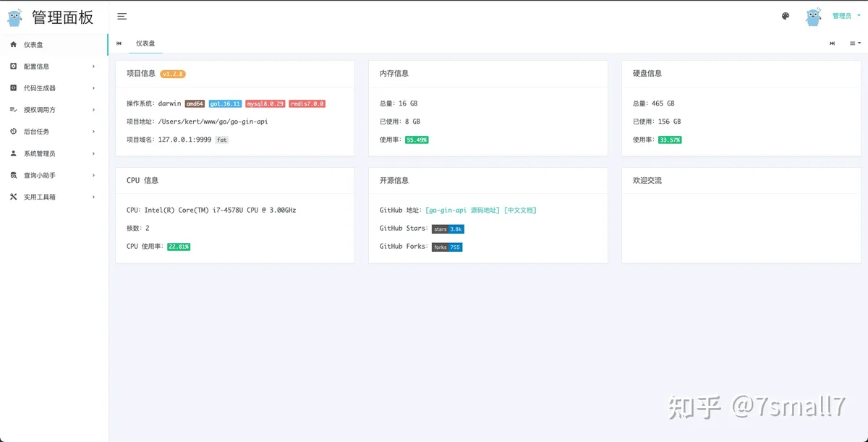
Task: Expand the 实用工具箱 menu chevron
Action: (x=94, y=197)
